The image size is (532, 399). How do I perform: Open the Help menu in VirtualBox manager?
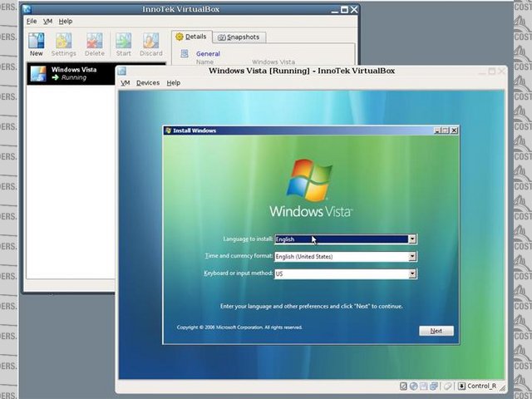[x=66, y=22]
